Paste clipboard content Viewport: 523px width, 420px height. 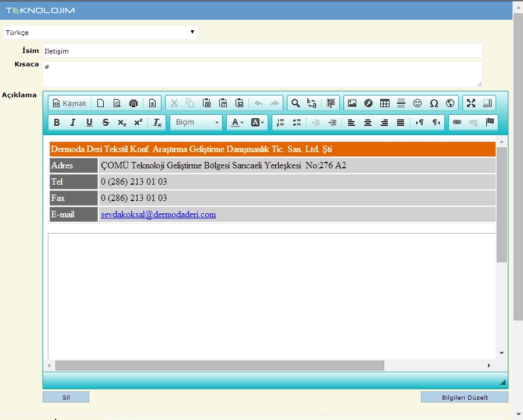206,103
